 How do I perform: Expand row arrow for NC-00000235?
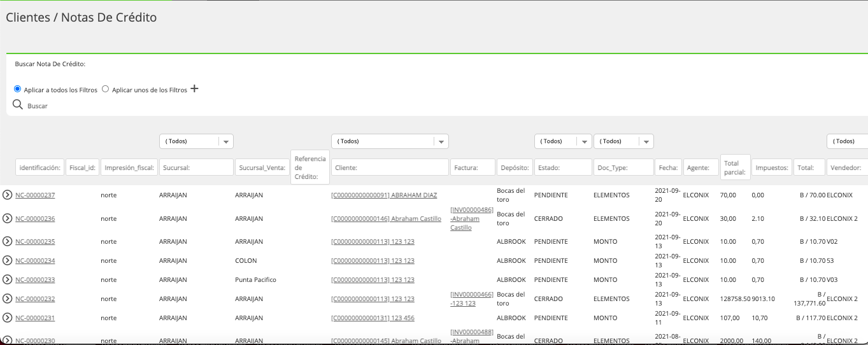tap(8, 241)
